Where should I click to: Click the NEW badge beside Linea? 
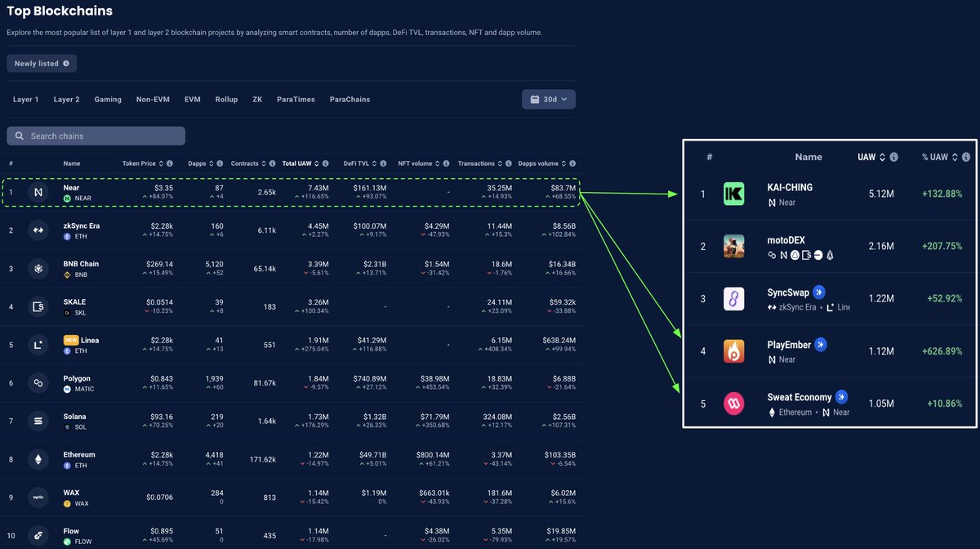click(x=70, y=340)
